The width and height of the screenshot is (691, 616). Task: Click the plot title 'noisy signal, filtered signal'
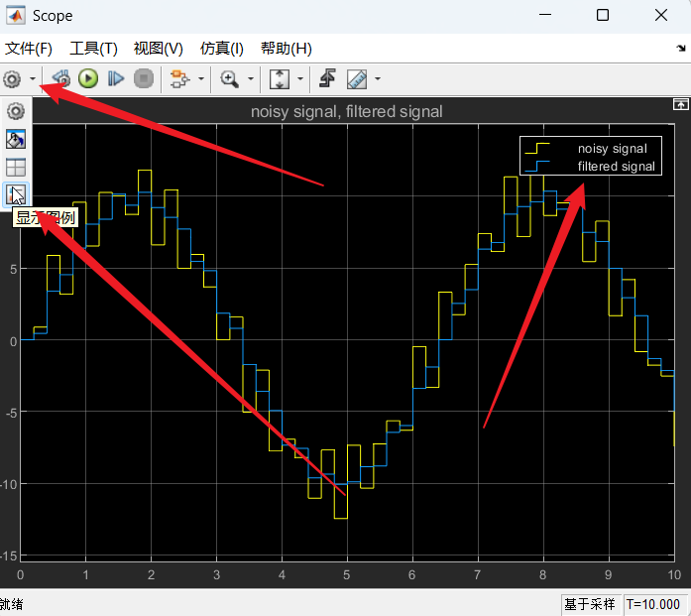(346, 111)
